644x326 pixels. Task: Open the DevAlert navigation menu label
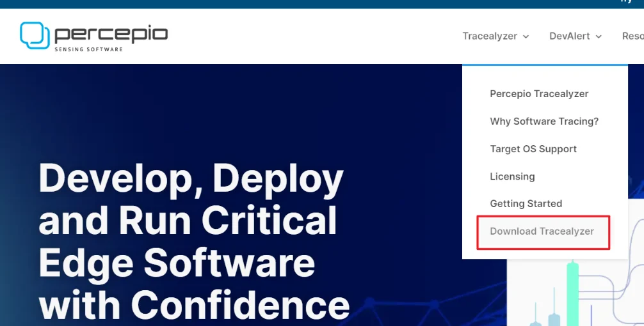click(569, 36)
